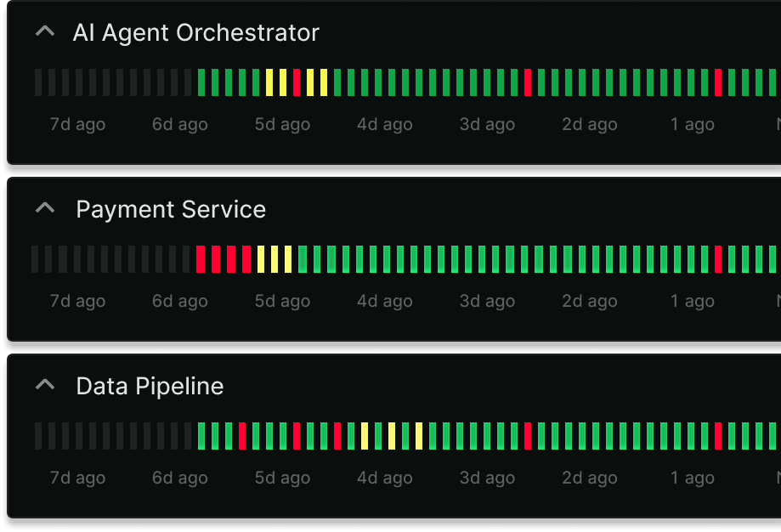Click the 3d ago label in Payment Service timeline
Viewport: 781px width, 532px height.
coord(487,301)
